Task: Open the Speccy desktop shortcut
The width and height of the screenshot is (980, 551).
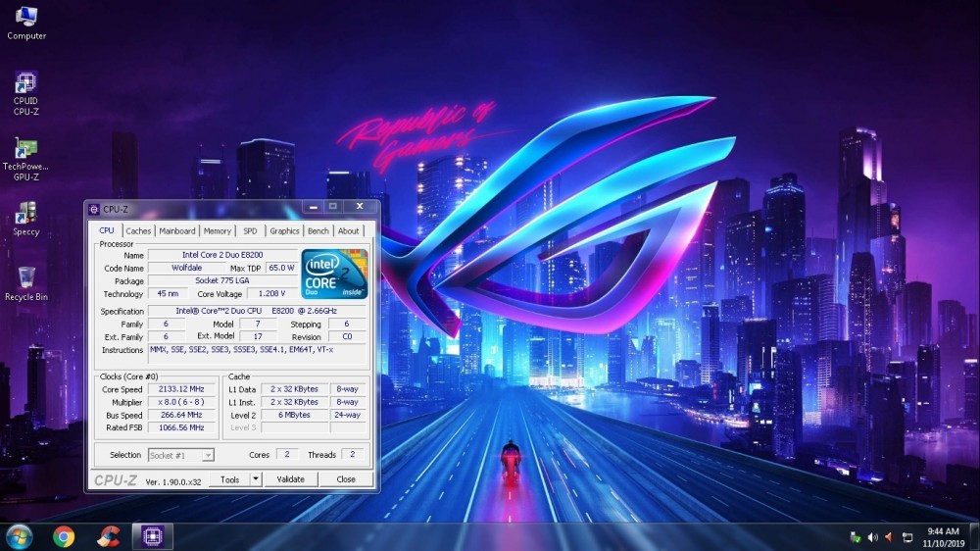Action: 26,220
